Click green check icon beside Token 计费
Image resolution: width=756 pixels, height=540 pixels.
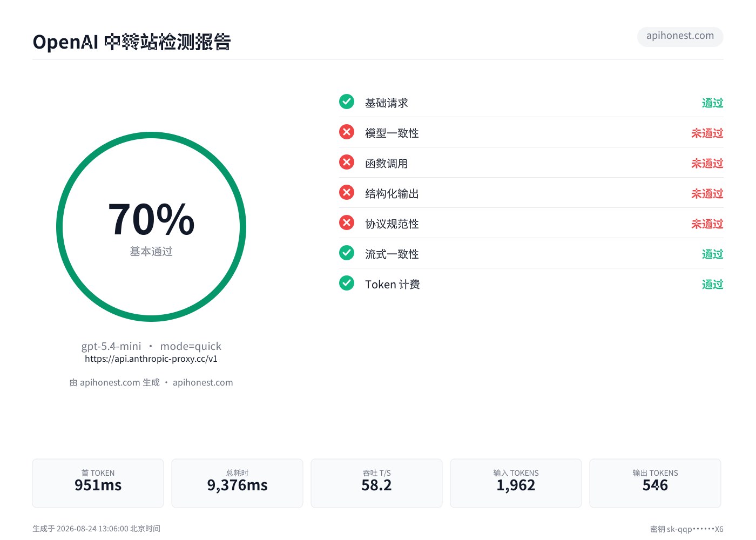[347, 283]
